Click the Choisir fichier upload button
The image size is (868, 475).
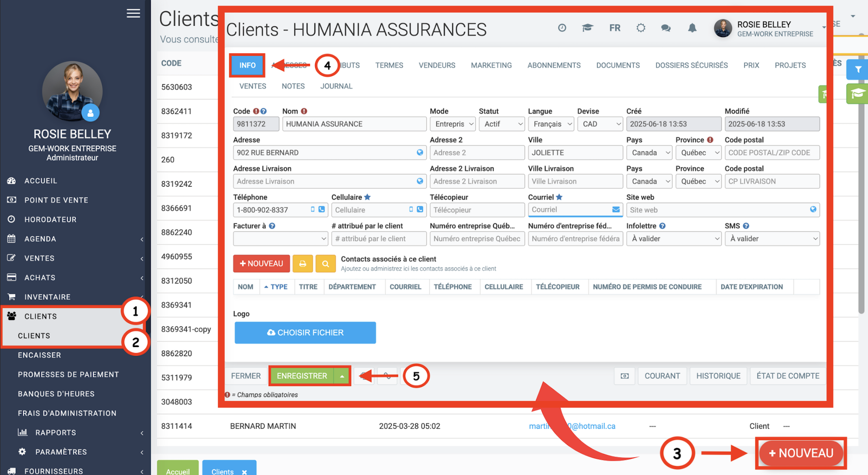tap(305, 333)
